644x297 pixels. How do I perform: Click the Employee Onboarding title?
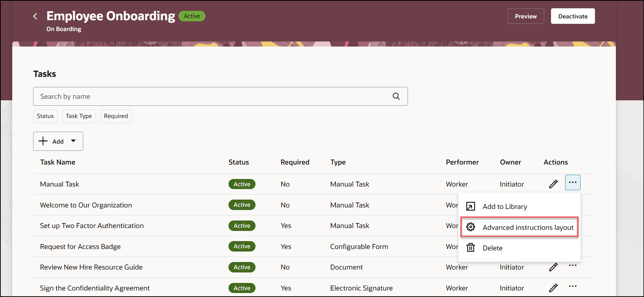[111, 16]
